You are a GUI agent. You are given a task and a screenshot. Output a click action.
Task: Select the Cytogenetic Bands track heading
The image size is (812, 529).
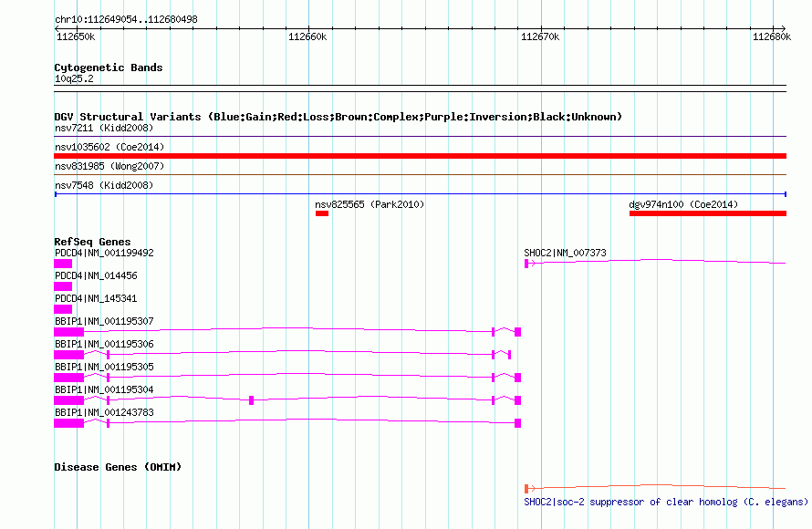pyautogui.click(x=109, y=67)
